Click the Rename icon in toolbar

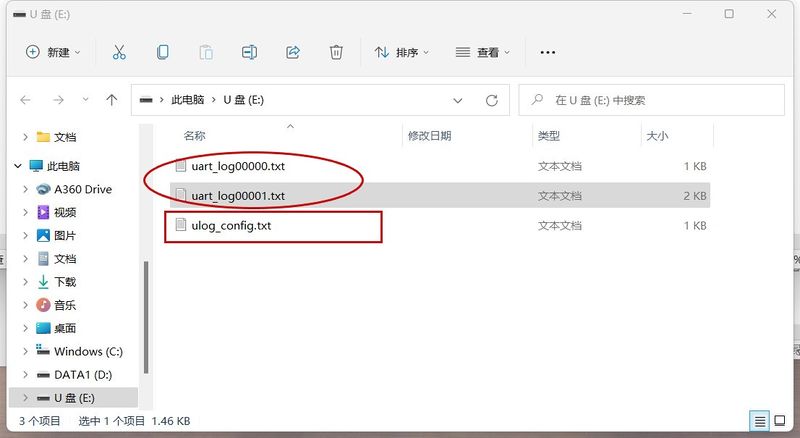click(249, 52)
